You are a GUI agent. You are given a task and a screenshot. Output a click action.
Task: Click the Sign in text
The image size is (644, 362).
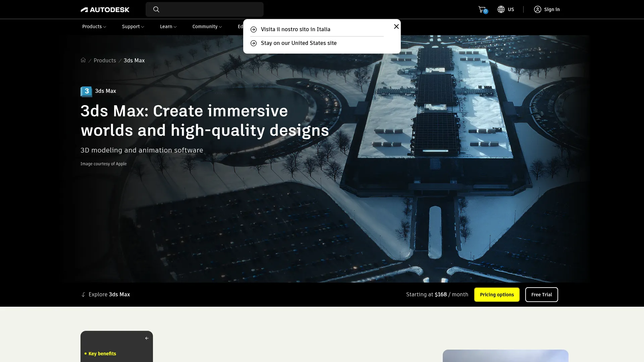pos(552,9)
